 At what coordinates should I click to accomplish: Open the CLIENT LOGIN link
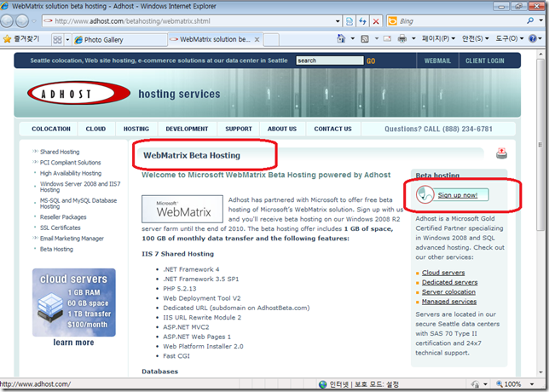pos(484,61)
